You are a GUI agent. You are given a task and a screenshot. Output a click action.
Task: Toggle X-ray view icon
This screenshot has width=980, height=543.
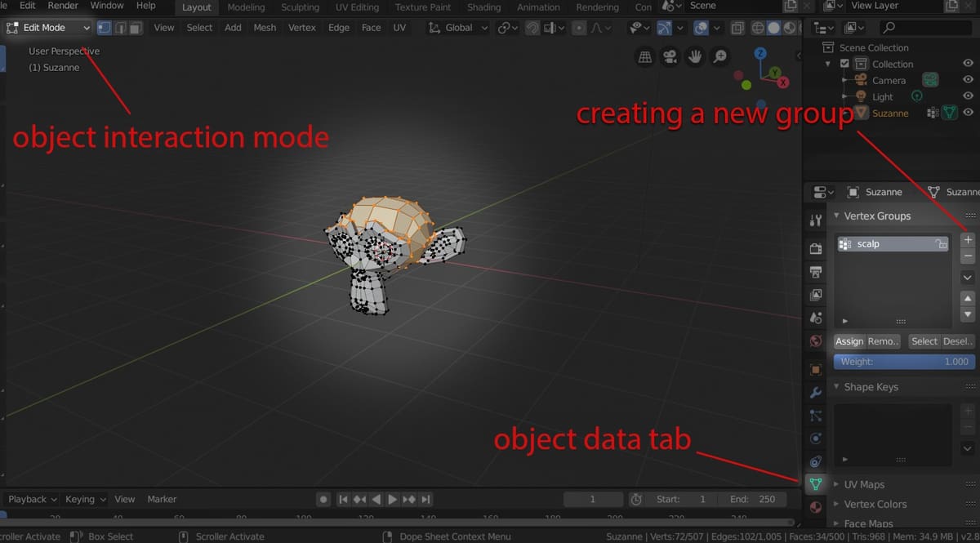pos(737,27)
